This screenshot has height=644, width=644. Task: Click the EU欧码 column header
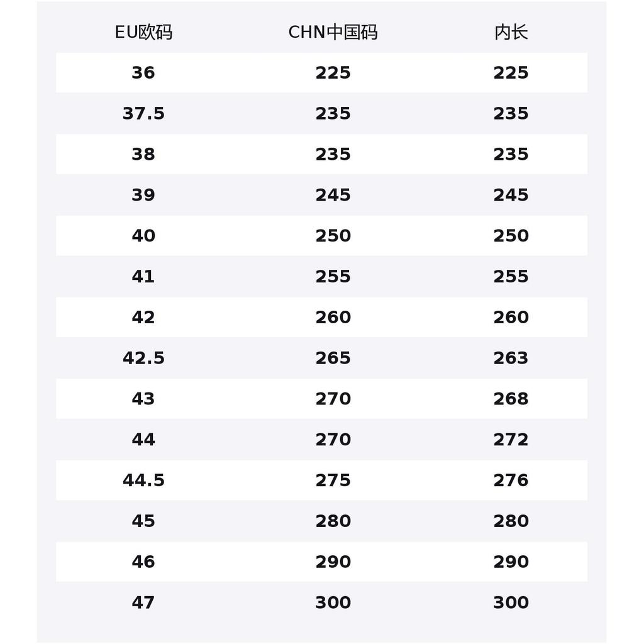(143, 32)
